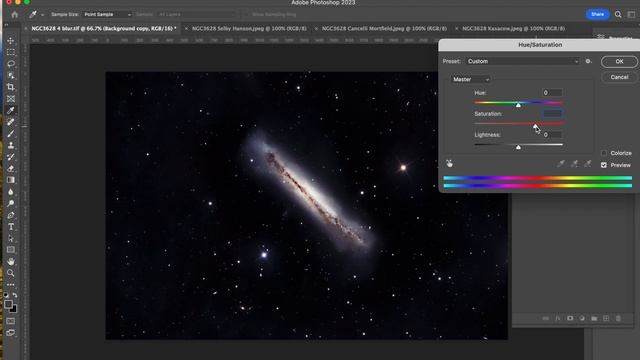Close the NGC3628 Selby Hanson.jpeg tab
The width and height of the screenshot is (640, 360).
tap(187, 29)
